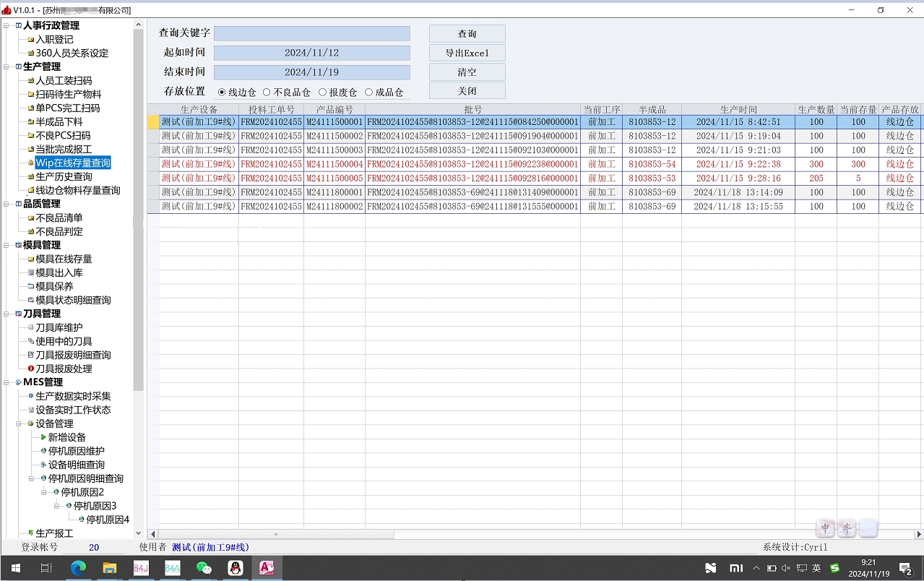Click the icon beside 当批完成报工

tap(31, 150)
